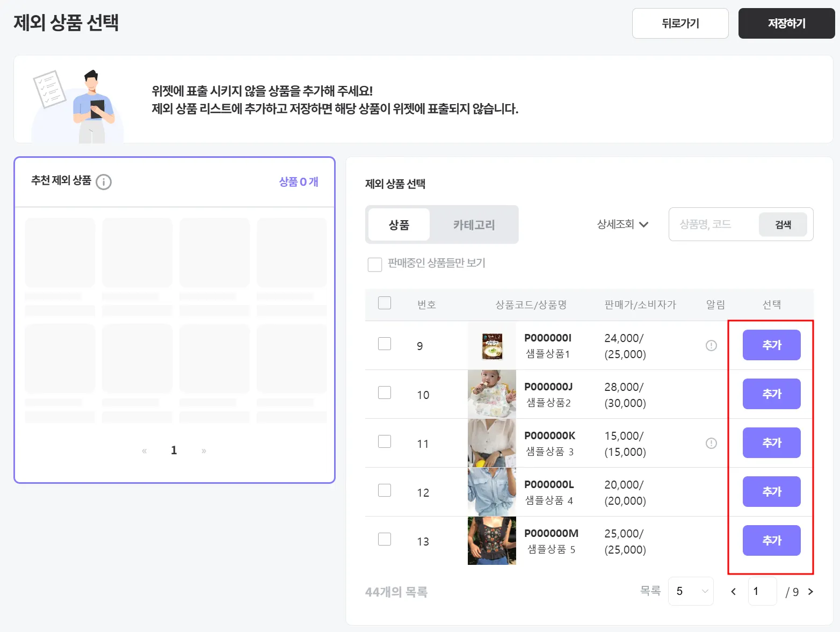The height and width of the screenshot is (632, 840).
Task: Click the alert icon in the P000000I row
Action: [x=711, y=345]
